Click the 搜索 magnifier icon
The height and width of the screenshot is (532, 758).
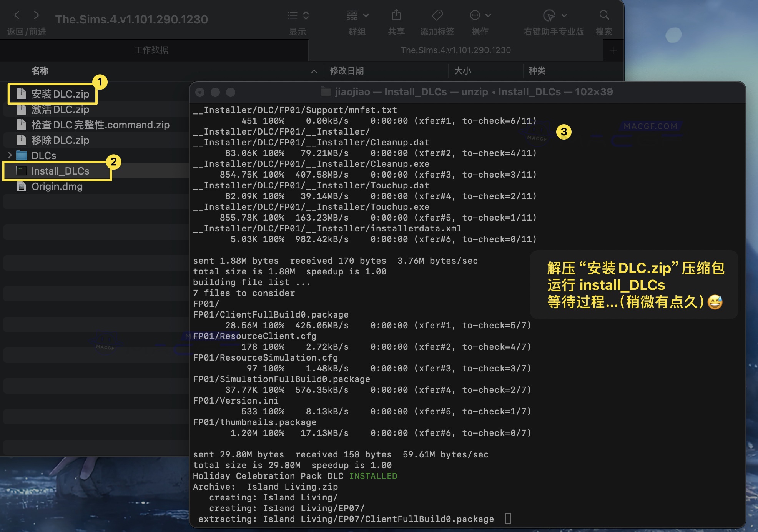tap(604, 15)
